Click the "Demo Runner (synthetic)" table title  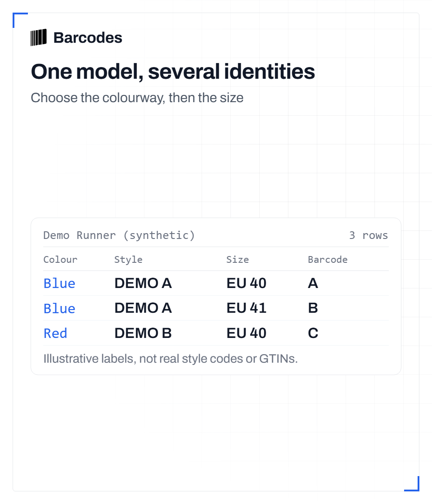[119, 235]
